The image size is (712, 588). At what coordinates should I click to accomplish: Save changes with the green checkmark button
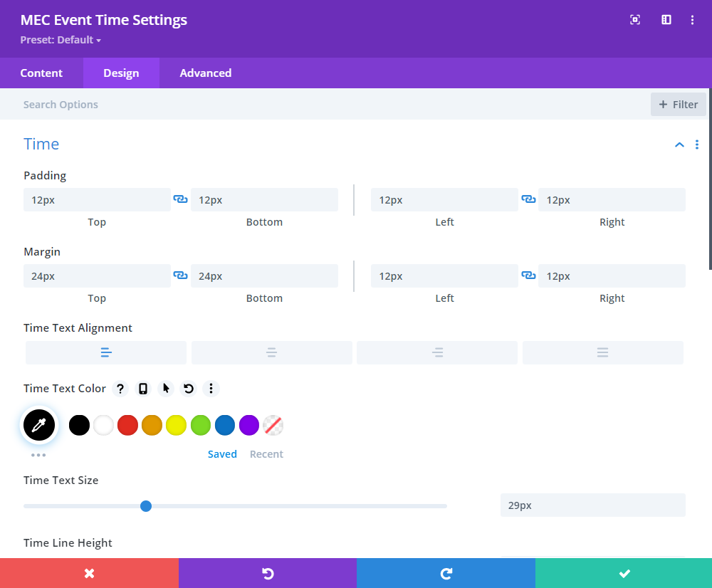click(624, 573)
